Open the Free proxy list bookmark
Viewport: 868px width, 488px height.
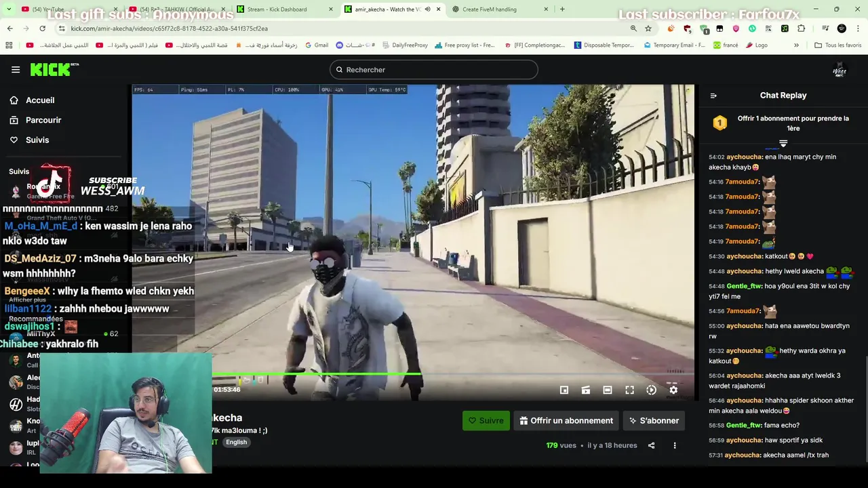tap(465, 45)
